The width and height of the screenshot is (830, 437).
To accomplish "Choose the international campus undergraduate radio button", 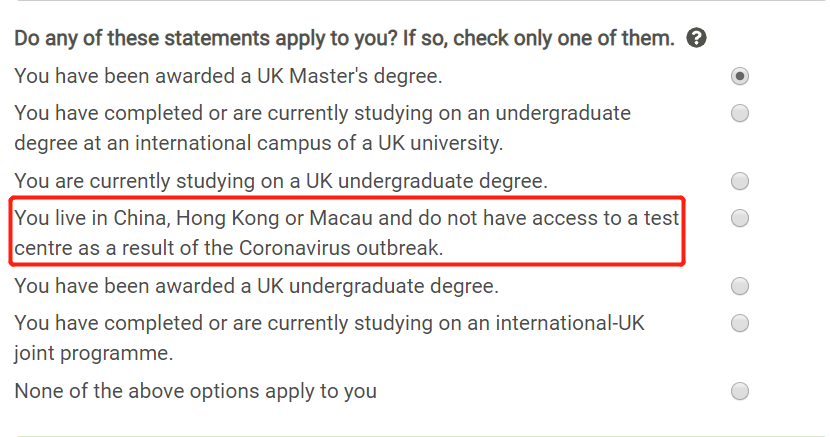I will coord(740,113).
